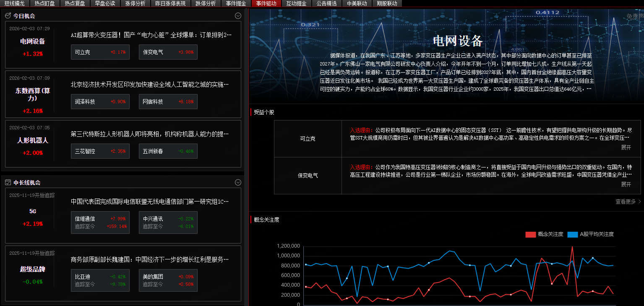The height and width of the screenshot is (306, 644).
Task: Open the 信维通信 tracking stock box
Action: pos(100,222)
